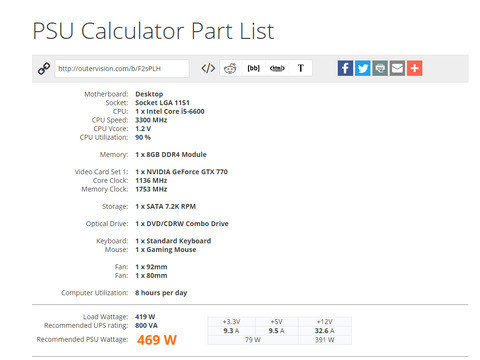The image size is (480, 360).
Task: Click the 391 W table cell
Action: click(325, 340)
